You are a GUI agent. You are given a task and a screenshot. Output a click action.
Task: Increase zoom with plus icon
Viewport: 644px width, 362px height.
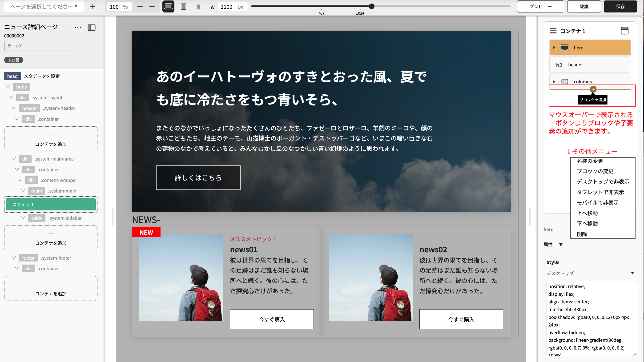pyautogui.click(x=152, y=7)
